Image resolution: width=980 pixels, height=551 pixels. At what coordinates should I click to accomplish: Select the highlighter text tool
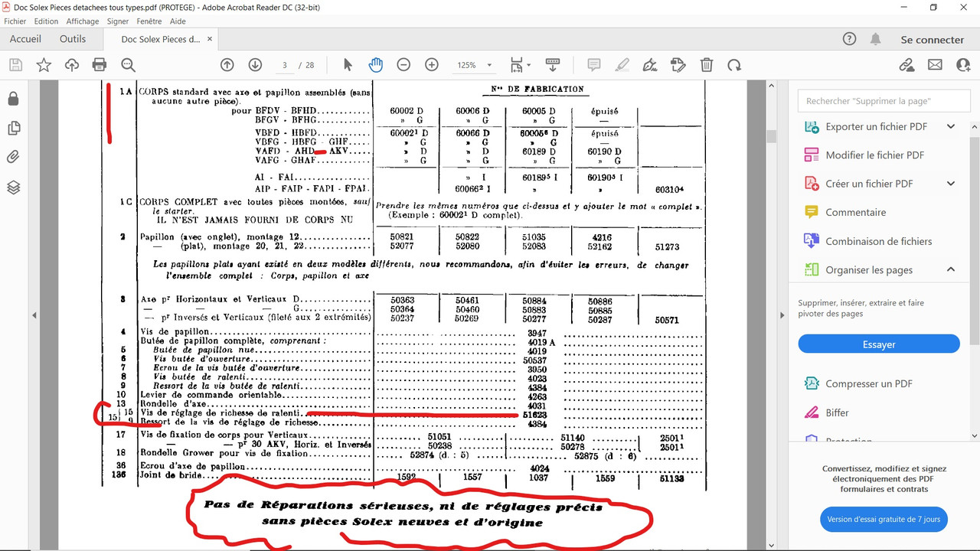tap(622, 65)
